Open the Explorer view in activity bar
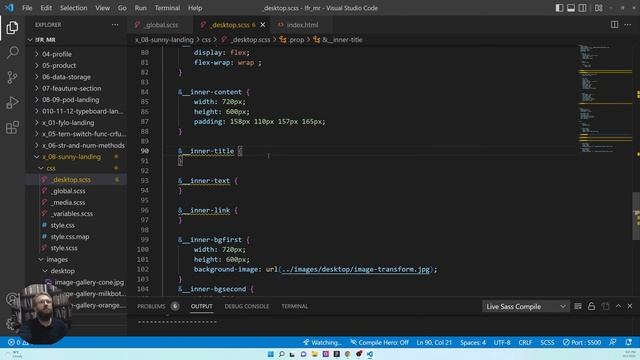Screen dimensions: 640x360 pyautogui.click(x=12, y=28)
